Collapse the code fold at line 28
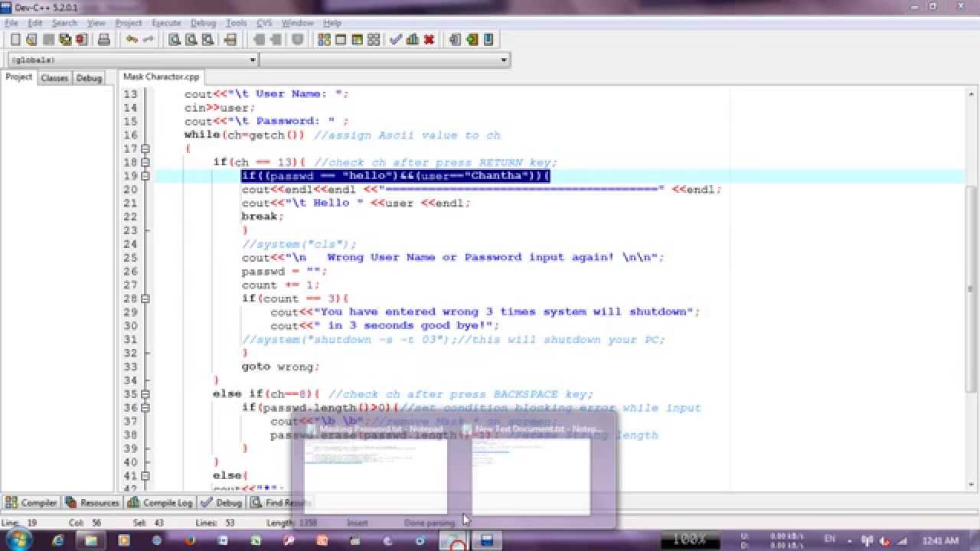Viewport: 980px width, 551px height. [x=145, y=298]
